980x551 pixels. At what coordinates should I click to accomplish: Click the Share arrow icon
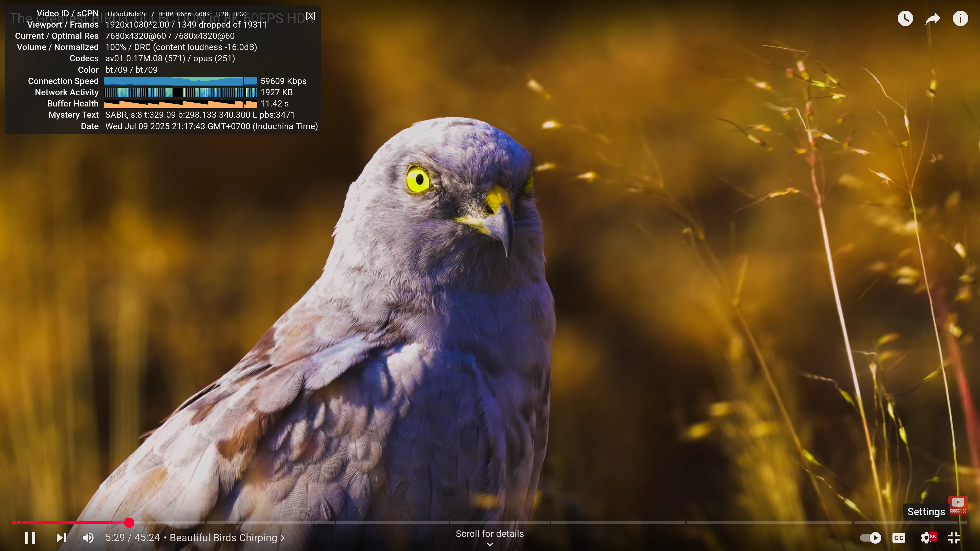[933, 18]
